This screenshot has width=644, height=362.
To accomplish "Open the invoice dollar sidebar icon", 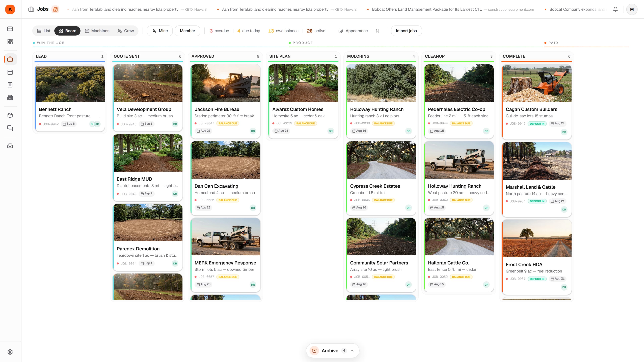I will [10, 85].
